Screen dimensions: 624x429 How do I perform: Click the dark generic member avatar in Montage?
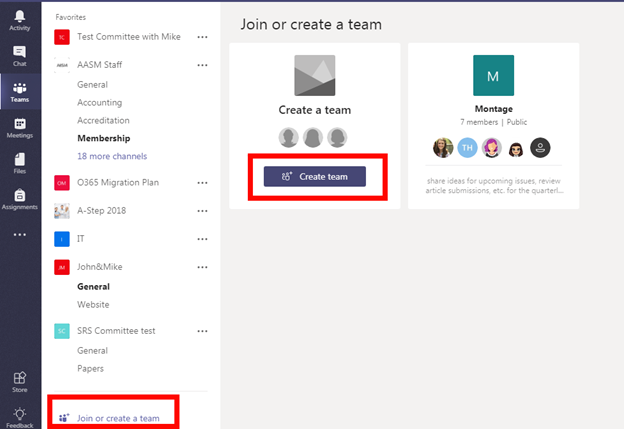[540, 148]
